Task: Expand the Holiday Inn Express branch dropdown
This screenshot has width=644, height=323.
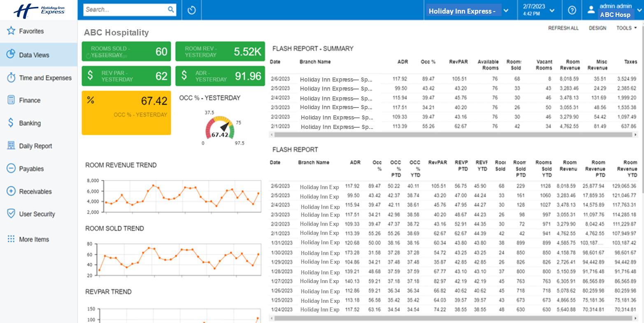Action: point(506,11)
